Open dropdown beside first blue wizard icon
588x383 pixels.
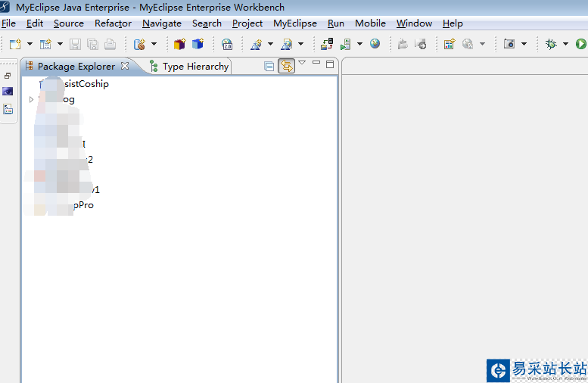pyautogui.click(x=270, y=44)
